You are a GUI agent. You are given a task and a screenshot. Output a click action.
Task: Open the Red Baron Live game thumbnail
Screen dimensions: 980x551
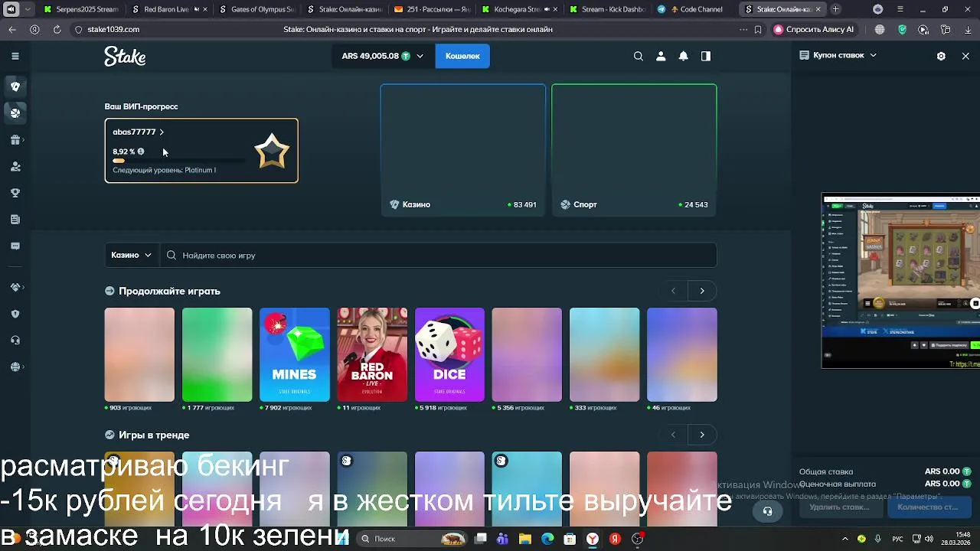click(372, 354)
